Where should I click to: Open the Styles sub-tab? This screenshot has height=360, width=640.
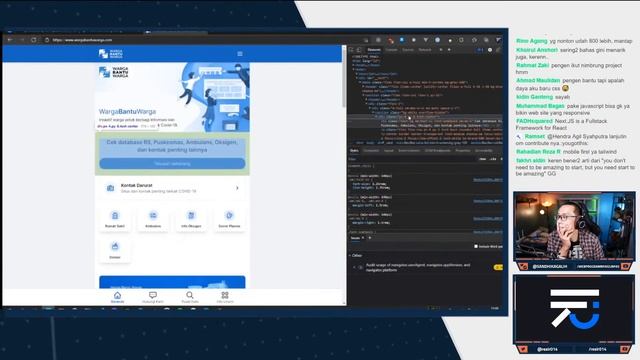click(354, 151)
